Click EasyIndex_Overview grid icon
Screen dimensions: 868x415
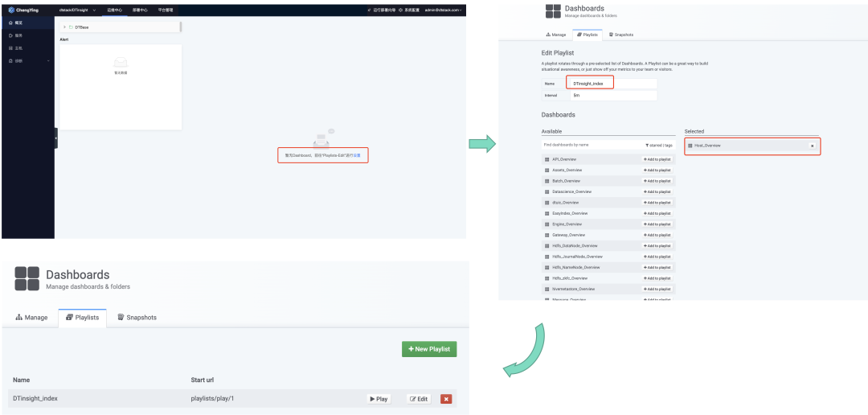tap(547, 213)
